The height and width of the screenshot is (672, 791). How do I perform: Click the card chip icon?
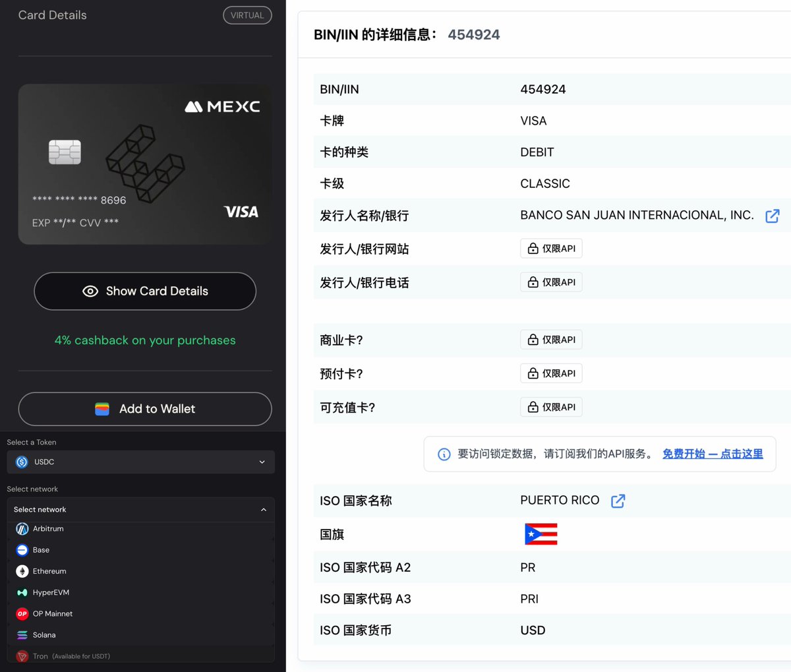coord(65,152)
